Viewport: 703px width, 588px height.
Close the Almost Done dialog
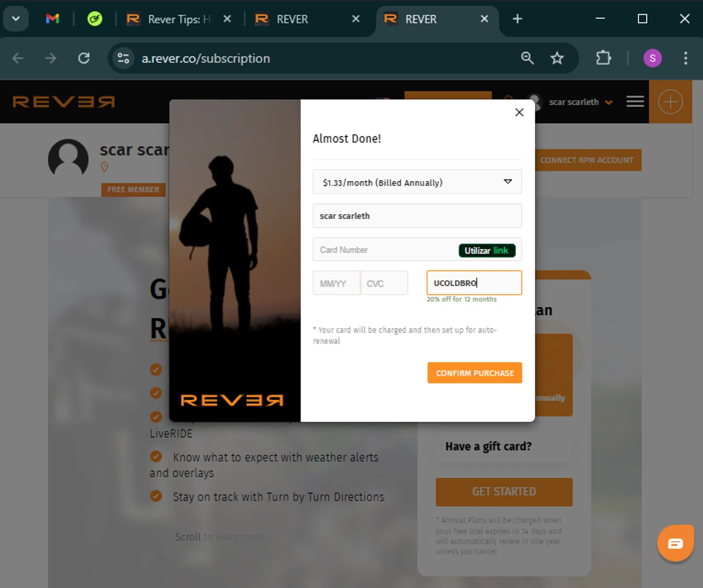tap(519, 112)
